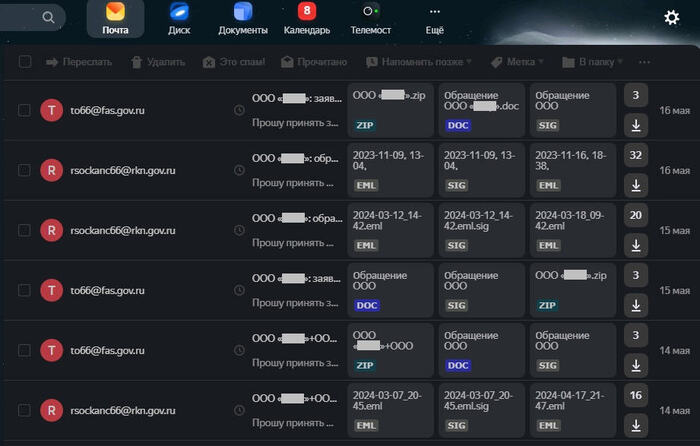Click the Переслать forward button

79,62
